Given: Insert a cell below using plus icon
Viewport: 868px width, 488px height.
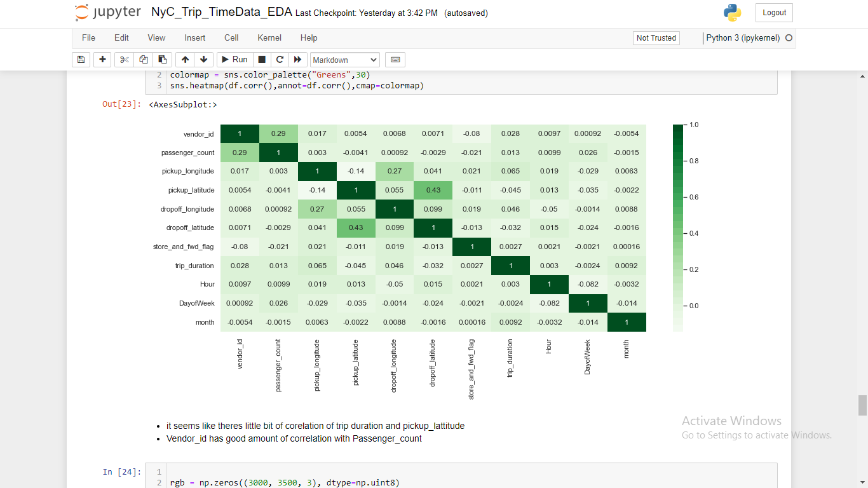Looking at the screenshot, I should pos(102,59).
